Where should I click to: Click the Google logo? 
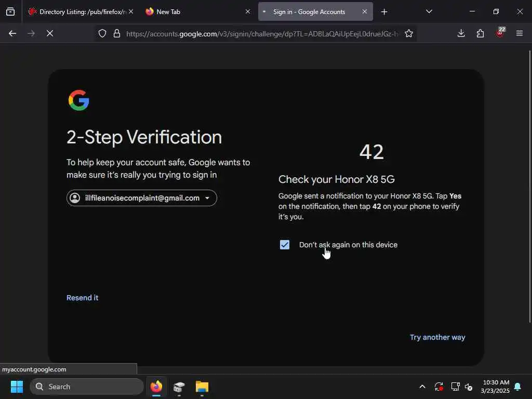(x=79, y=100)
